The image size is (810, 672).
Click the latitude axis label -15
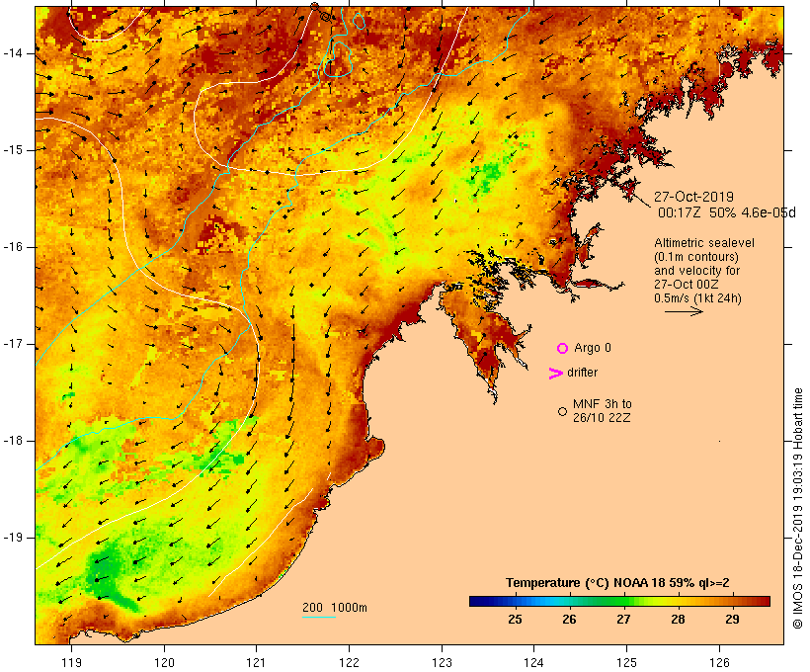pos(13,150)
